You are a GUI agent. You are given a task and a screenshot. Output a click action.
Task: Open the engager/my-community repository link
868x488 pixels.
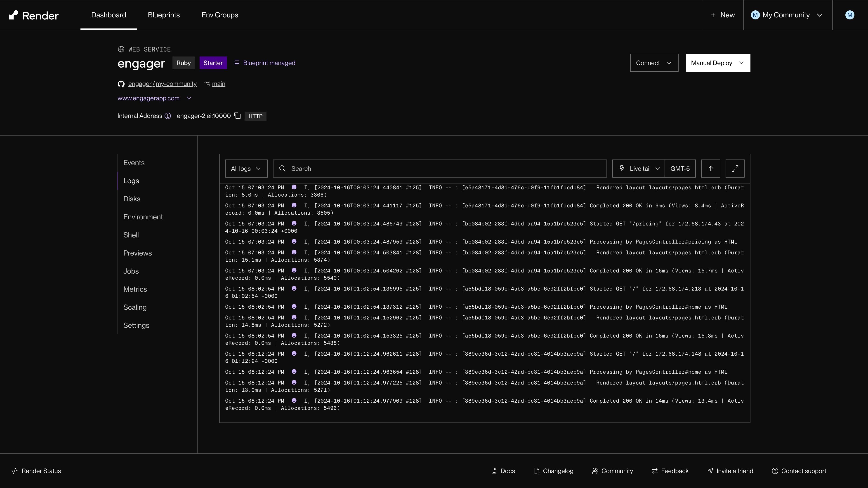163,84
